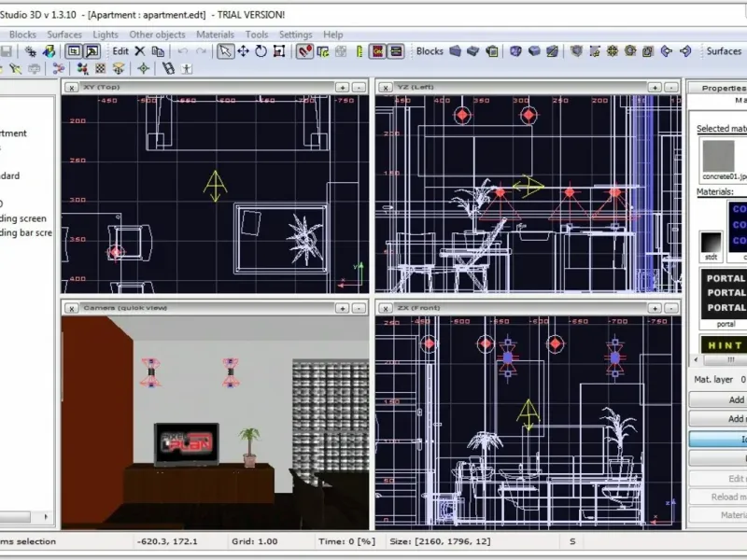The width and height of the screenshot is (747, 560).
Task: Delete selection with the X icon
Action: pos(139,51)
